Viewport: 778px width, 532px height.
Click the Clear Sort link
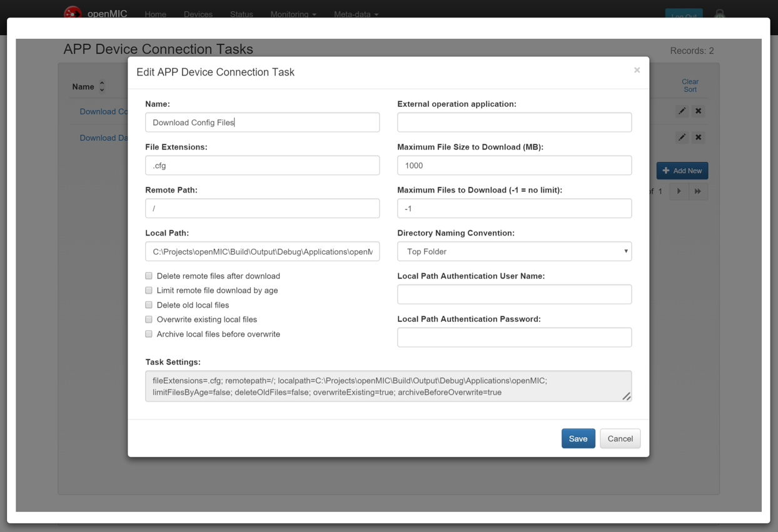(x=690, y=86)
